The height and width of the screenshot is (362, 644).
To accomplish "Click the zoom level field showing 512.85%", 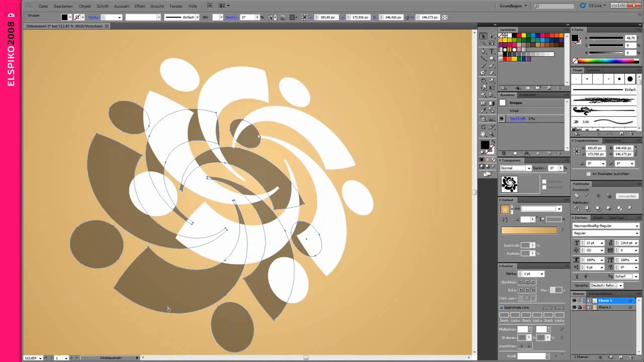I will [x=32, y=357].
